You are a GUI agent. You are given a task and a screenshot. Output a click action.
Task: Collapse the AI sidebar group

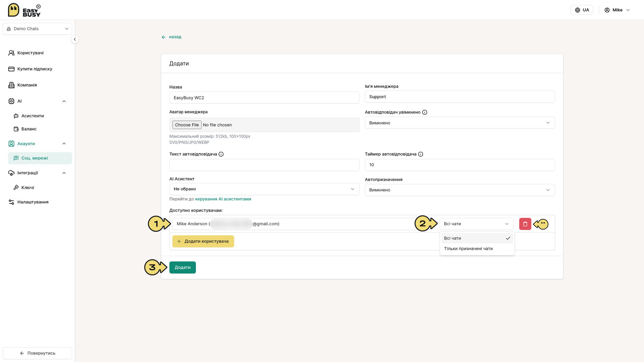[64, 101]
